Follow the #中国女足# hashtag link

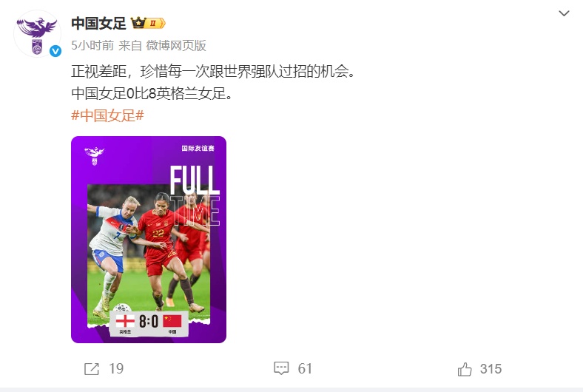point(107,115)
